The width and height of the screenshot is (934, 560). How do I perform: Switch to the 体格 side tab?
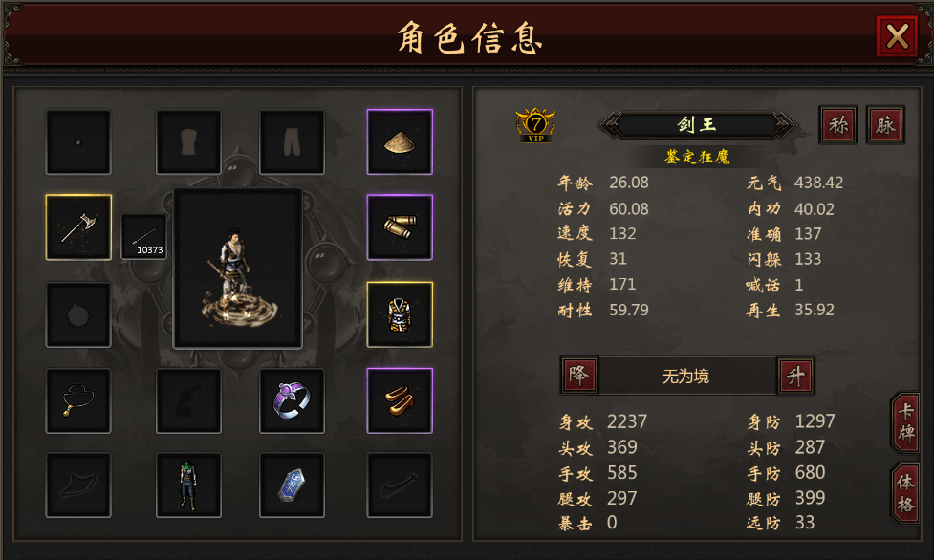pos(906,494)
